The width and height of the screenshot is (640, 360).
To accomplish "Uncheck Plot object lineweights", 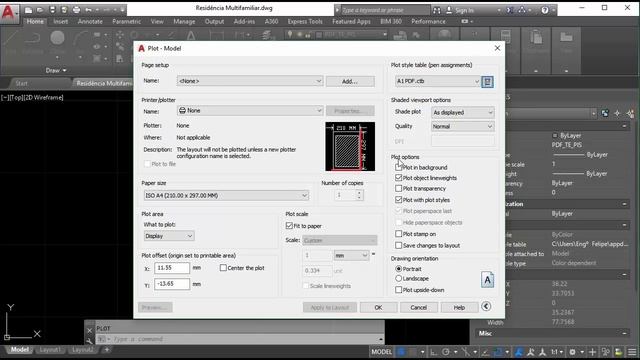I will pyautogui.click(x=399, y=178).
